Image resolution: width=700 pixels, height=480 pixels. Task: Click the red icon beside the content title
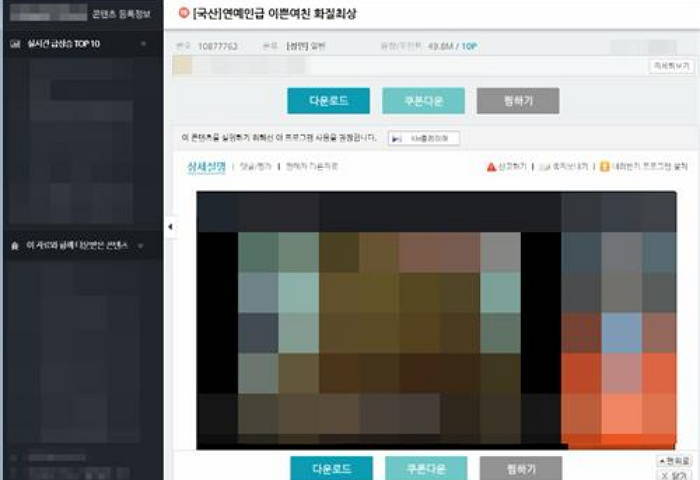(183, 13)
